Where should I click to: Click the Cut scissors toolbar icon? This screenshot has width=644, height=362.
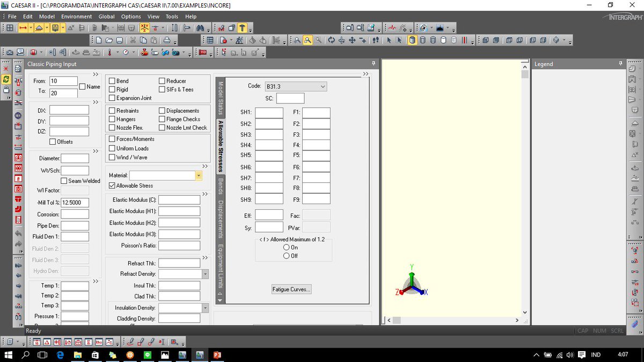pyautogui.click(x=133, y=40)
